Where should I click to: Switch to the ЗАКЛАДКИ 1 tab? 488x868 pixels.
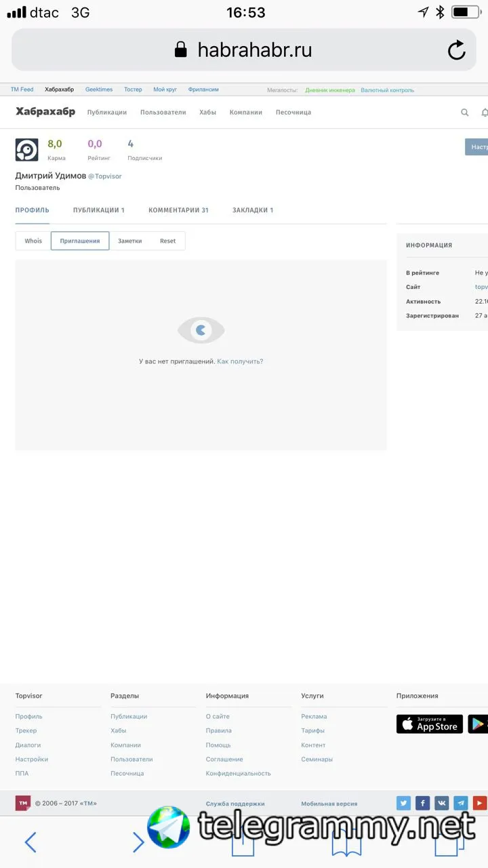pyautogui.click(x=253, y=210)
